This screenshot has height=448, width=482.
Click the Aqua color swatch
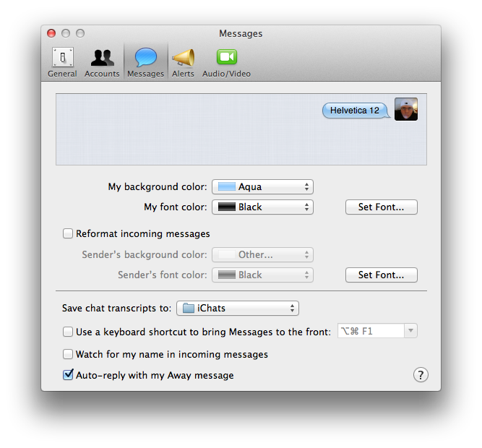click(227, 187)
